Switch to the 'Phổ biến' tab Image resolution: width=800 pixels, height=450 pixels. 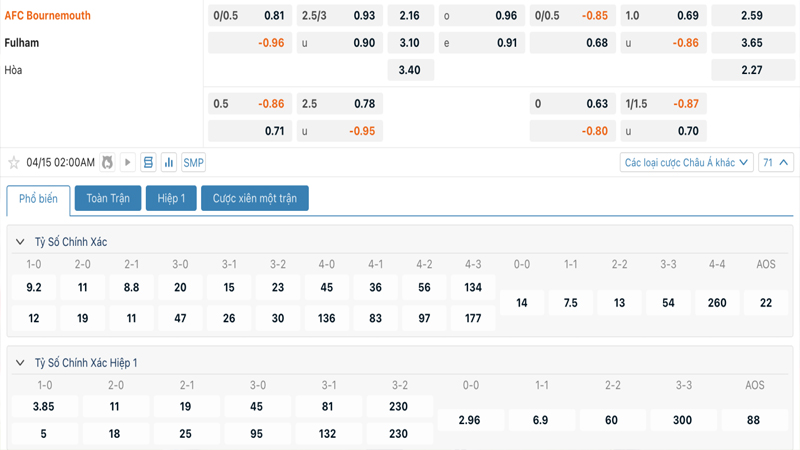pyautogui.click(x=38, y=199)
